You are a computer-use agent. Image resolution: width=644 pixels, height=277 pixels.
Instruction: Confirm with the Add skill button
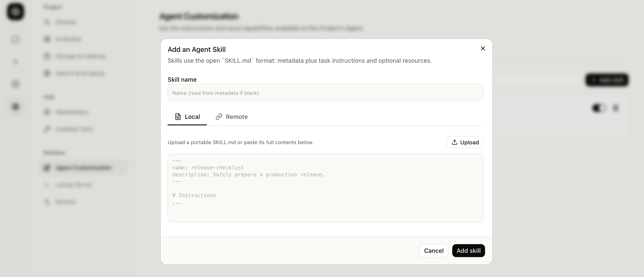click(x=468, y=250)
